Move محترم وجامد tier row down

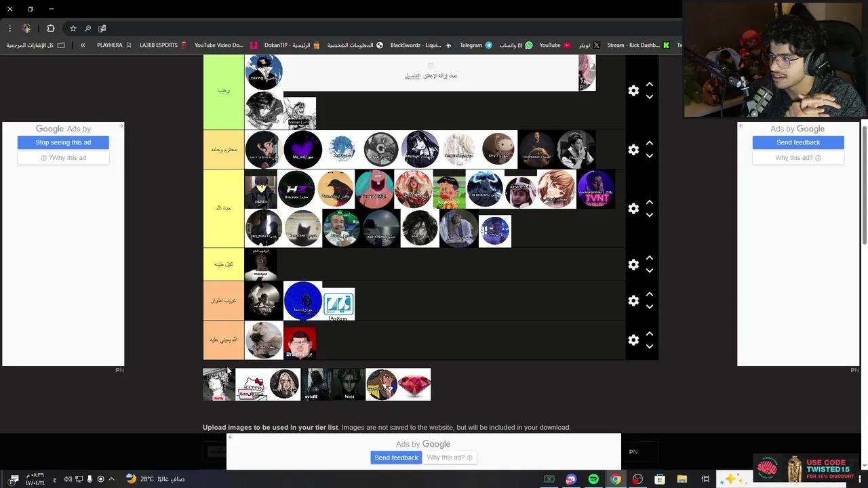pos(650,156)
